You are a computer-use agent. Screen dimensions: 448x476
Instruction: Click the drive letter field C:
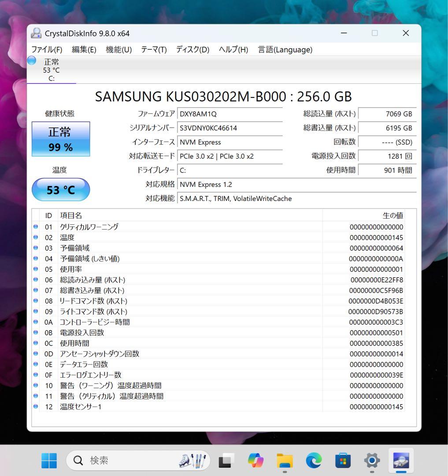[x=230, y=170]
